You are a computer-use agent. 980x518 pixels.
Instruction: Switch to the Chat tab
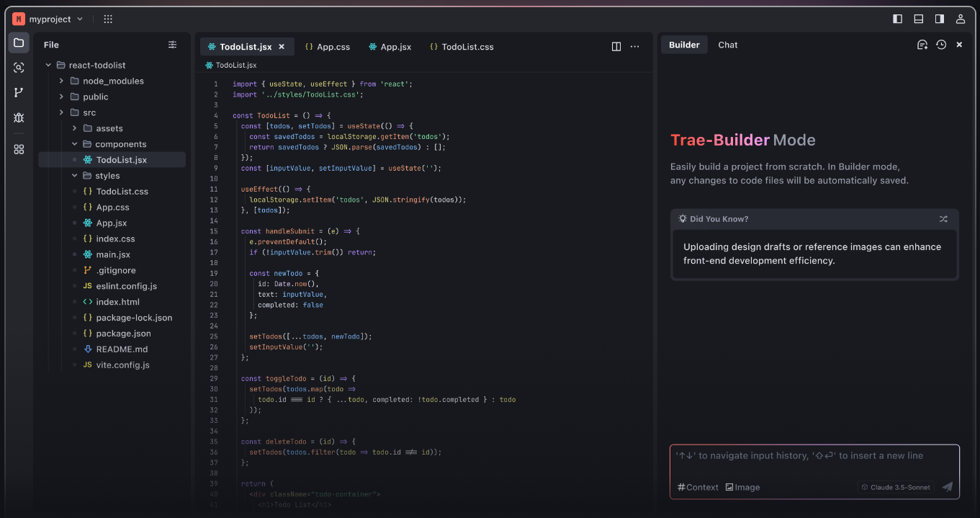[x=727, y=45]
